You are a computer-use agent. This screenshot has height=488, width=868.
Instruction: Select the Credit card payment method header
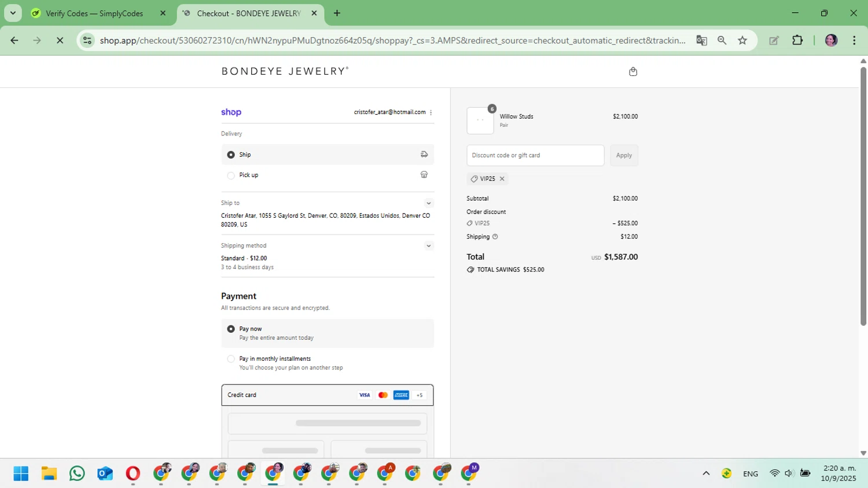tap(328, 395)
